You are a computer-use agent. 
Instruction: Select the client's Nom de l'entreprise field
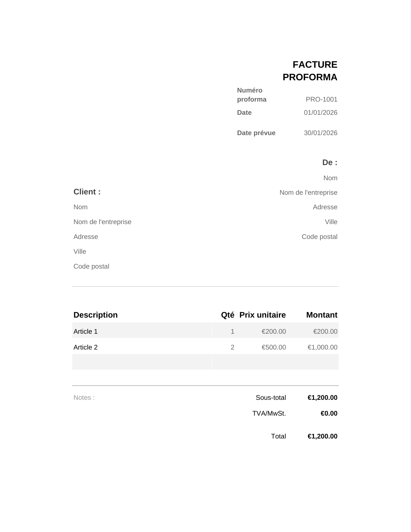[103, 222]
